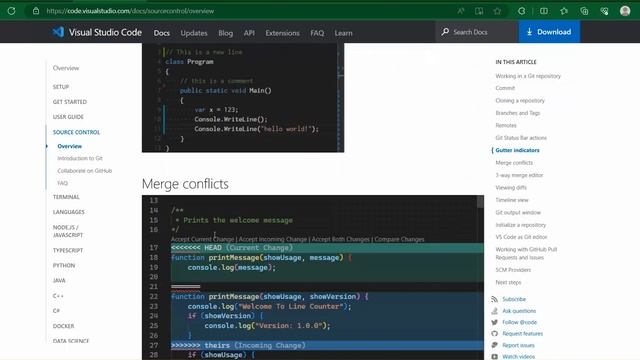
Task: Open Collaborate on GitHub page
Action: coord(84,171)
